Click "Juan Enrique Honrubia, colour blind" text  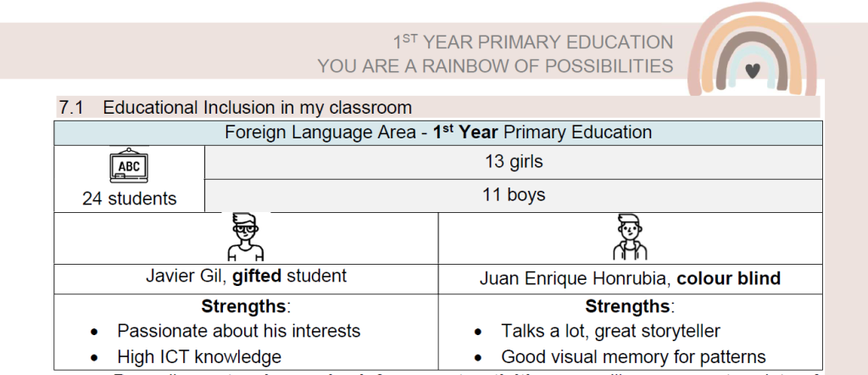[629, 278]
